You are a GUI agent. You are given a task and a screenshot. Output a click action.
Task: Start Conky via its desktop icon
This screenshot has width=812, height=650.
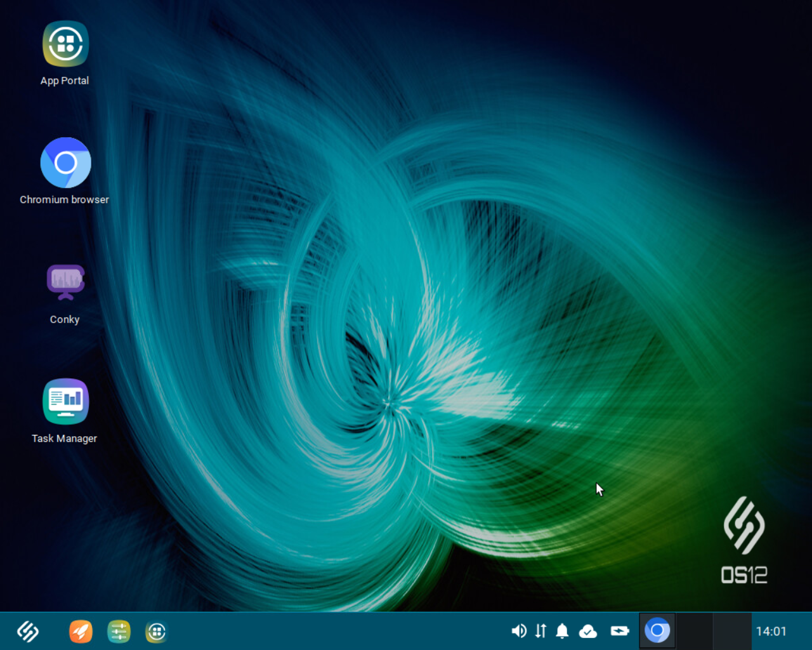click(65, 282)
